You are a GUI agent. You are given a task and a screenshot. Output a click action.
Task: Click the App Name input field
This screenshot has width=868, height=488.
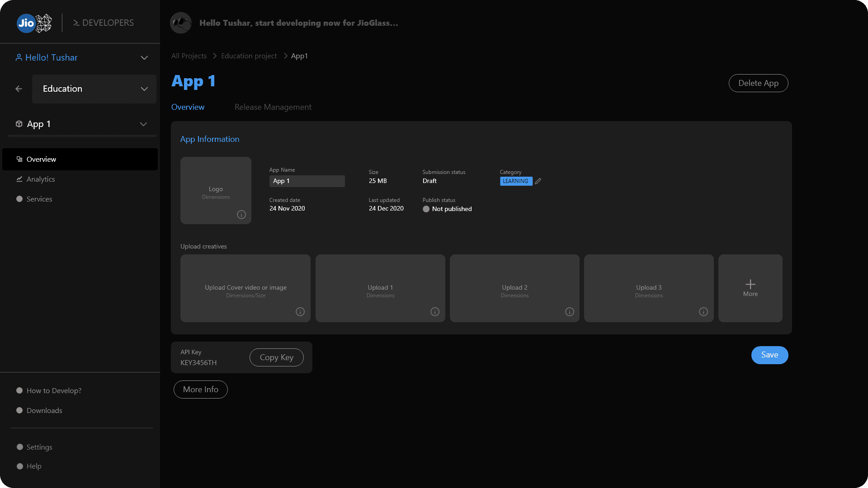click(x=307, y=181)
